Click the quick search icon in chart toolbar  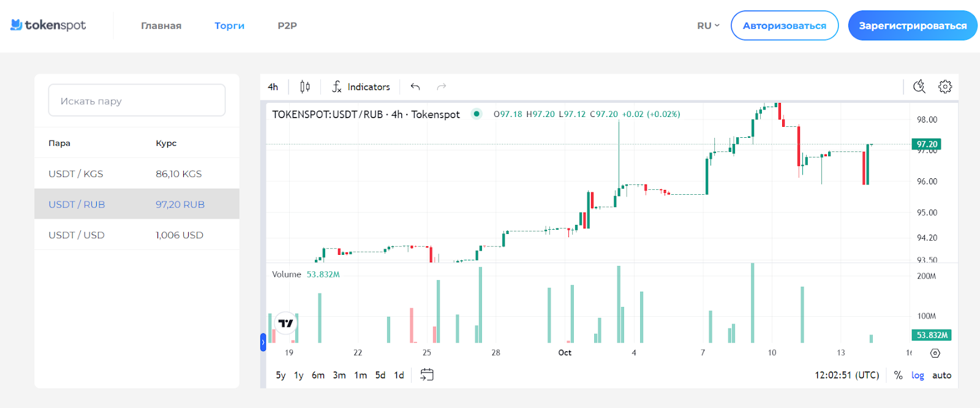[919, 86]
